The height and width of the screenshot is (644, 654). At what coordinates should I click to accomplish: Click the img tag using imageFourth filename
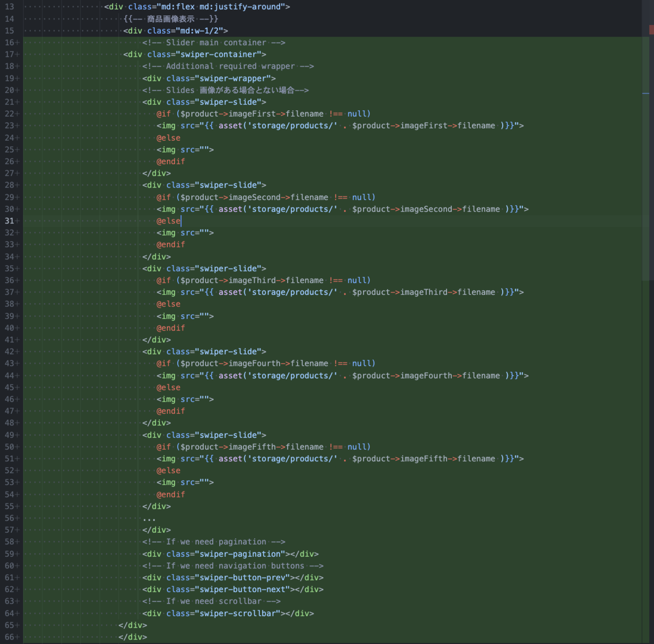click(342, 376)
